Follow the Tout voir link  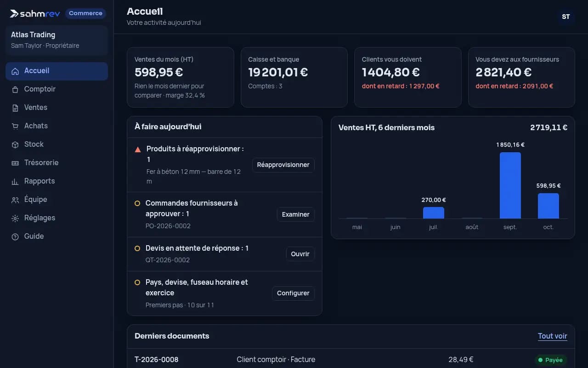click(x=553, y=336)
